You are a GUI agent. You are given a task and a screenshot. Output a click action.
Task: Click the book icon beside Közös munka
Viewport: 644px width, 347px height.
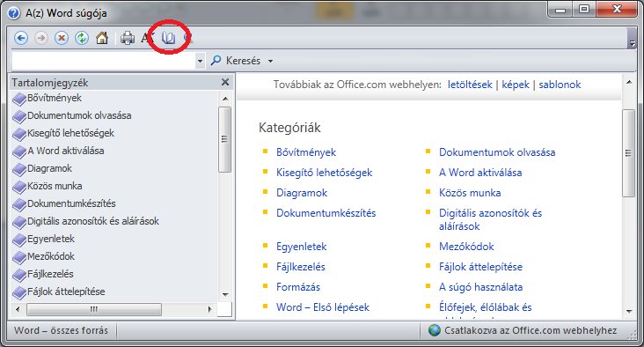click(x=19, y=188)
